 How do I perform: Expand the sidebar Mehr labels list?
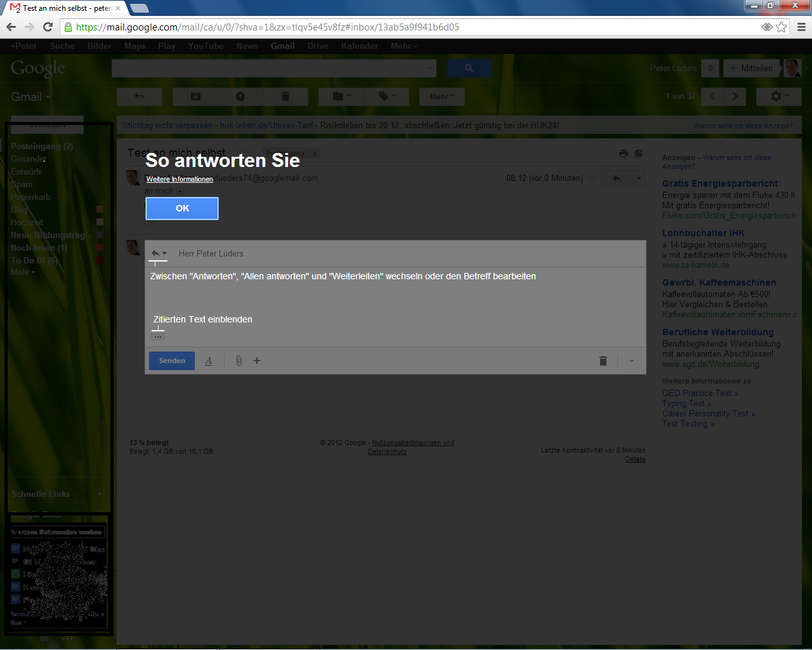point(23,272)
